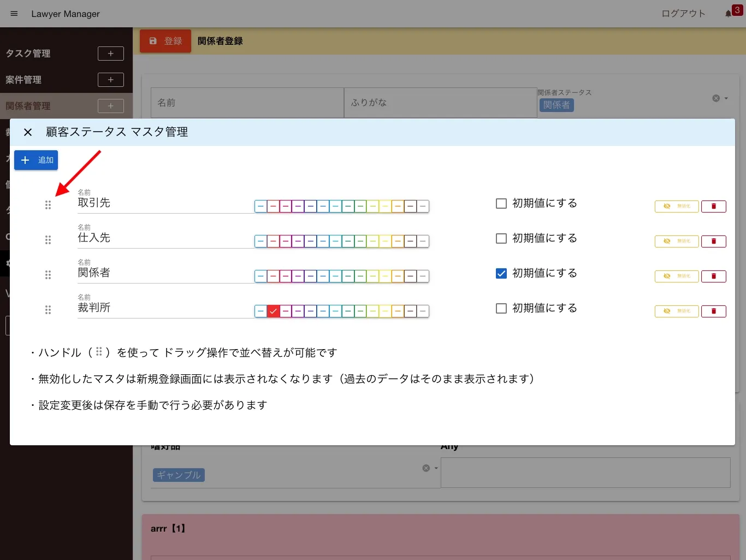The image size is (746, 560).
Task: Open 案件管理 in the sidebar
Action: pyautogui.click(x=23, y=80)
